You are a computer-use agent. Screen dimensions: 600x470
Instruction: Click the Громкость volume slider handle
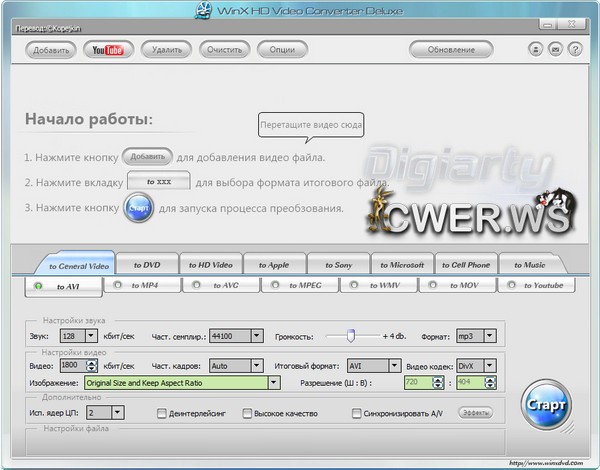point(350,336)
